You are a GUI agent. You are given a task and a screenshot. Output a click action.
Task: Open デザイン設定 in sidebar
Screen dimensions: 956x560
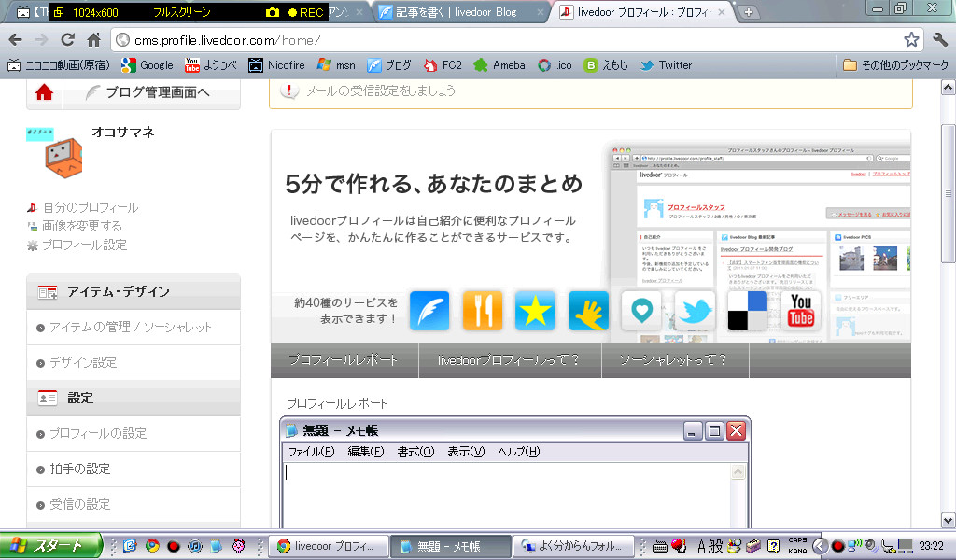[x=83, y=362]
